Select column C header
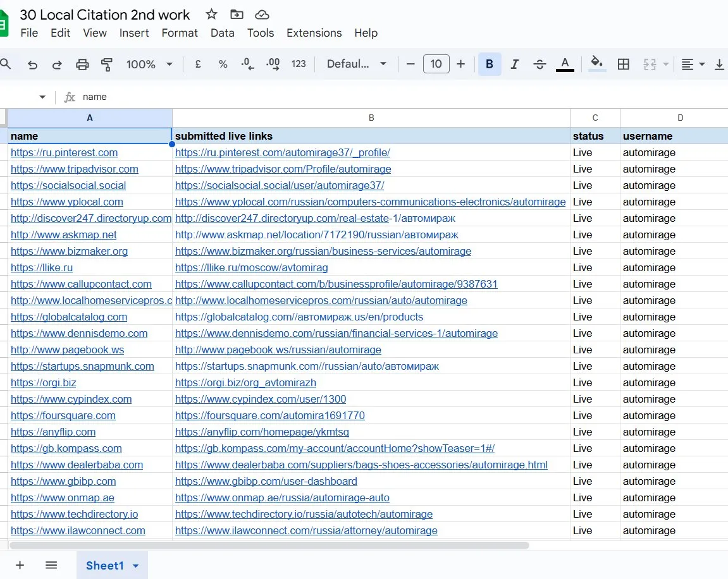 coord(595,118)
